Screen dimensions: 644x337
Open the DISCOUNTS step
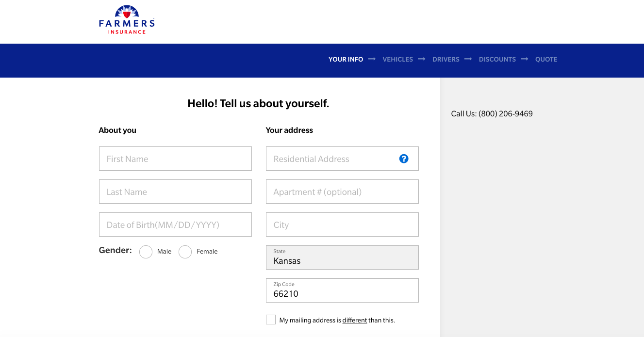(497, 59)
